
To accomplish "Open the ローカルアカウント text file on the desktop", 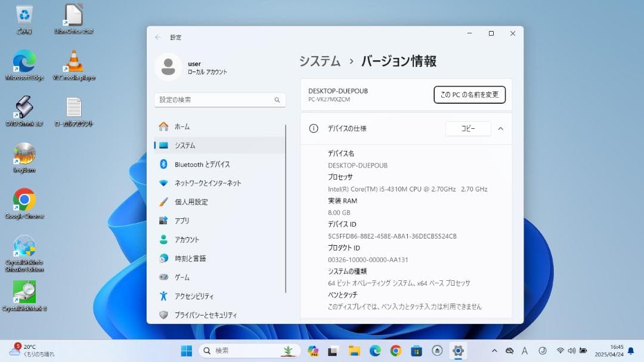I will click(x=74, y=111).
